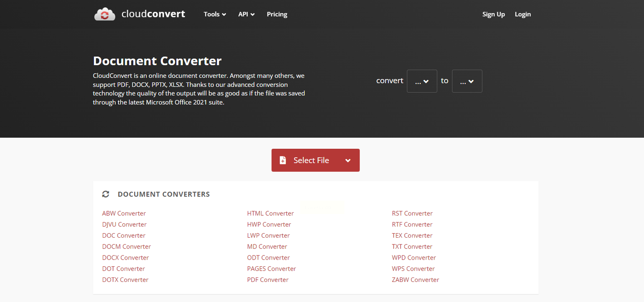Click the Sign Up link
Image resolution: width=644 pixels, height=302 pixels.
pyautogui.click(x=493, y=14)
